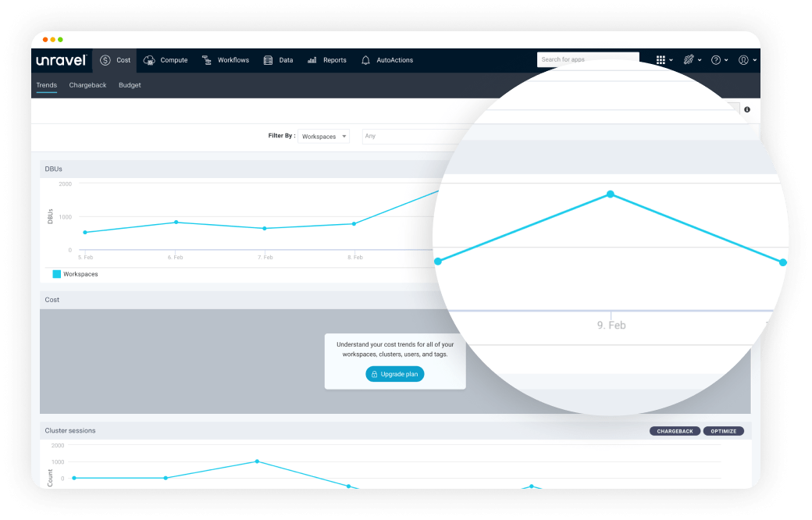Click the 8. Feb data point in DBUs chart
The height and width of the screenshot is (520, 812).
pos(354,224)
